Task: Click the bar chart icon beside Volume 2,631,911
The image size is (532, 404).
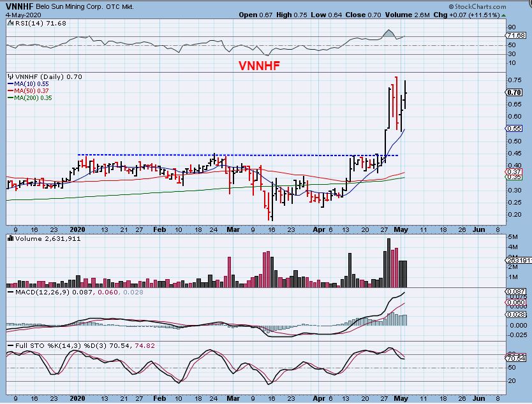Action: point(10,238)
